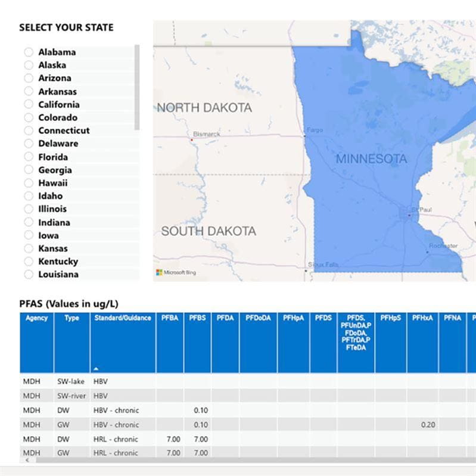Select the Alabama radio button
Image resolution: width=476 pixels, height=476 pixels.
(x=29, y=52)
